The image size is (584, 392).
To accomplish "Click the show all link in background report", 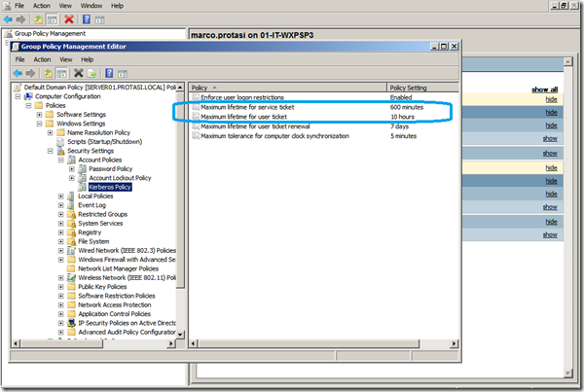I will pyautogui.click(x=544, y=89).
